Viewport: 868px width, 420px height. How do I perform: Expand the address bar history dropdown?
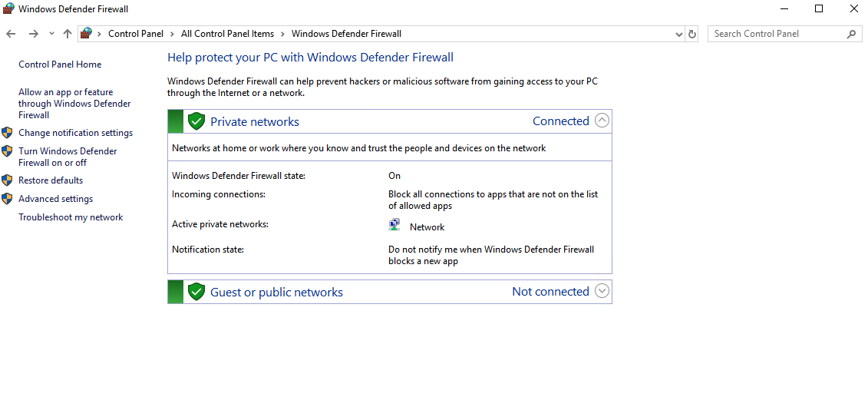tap(679, 34)
